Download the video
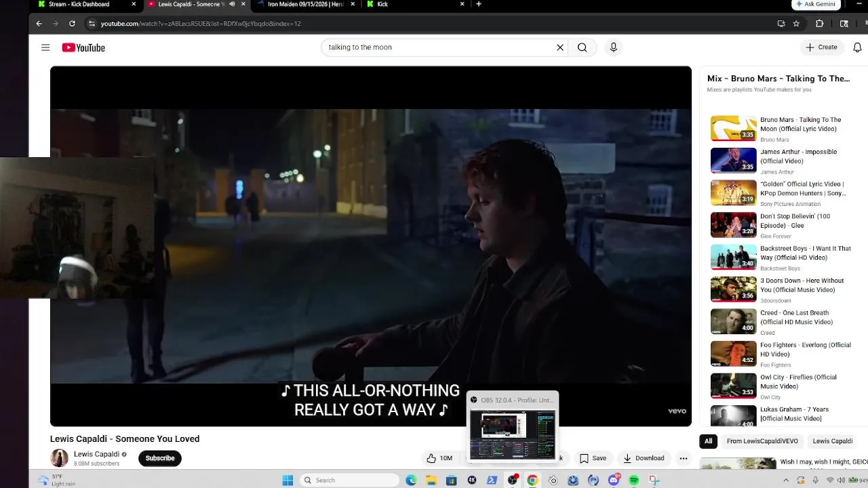868x488 pixels. pyautogui.click(x=644, y=458)
